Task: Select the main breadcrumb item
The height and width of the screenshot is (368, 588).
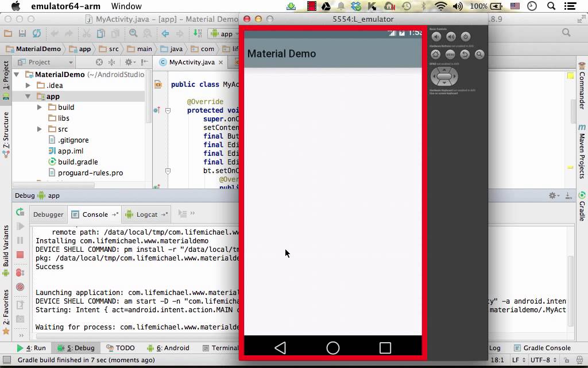Action: [x=140, y=49]
